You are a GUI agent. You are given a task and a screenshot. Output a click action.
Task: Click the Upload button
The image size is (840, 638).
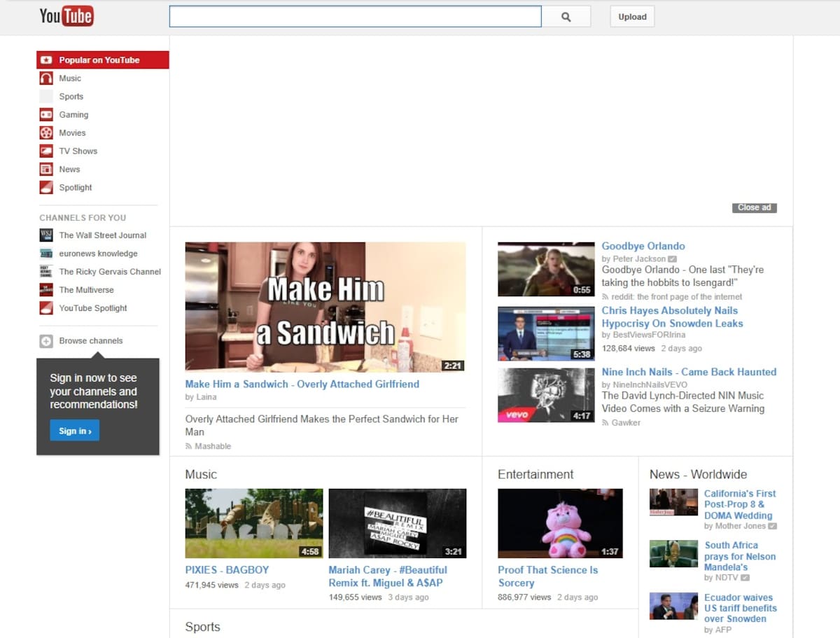click(632, 17)
